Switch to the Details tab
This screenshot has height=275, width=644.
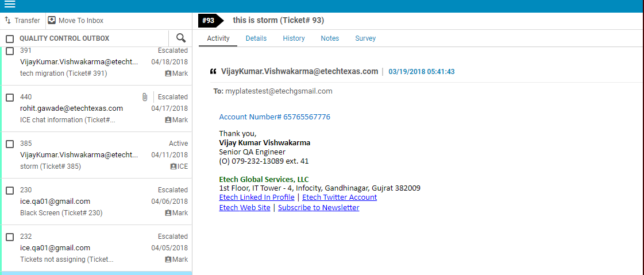[256, 38]
